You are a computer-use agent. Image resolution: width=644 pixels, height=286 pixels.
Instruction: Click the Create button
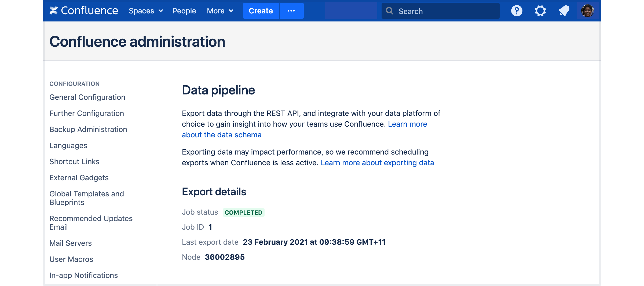pyautogui.click(x=261, y=11)
